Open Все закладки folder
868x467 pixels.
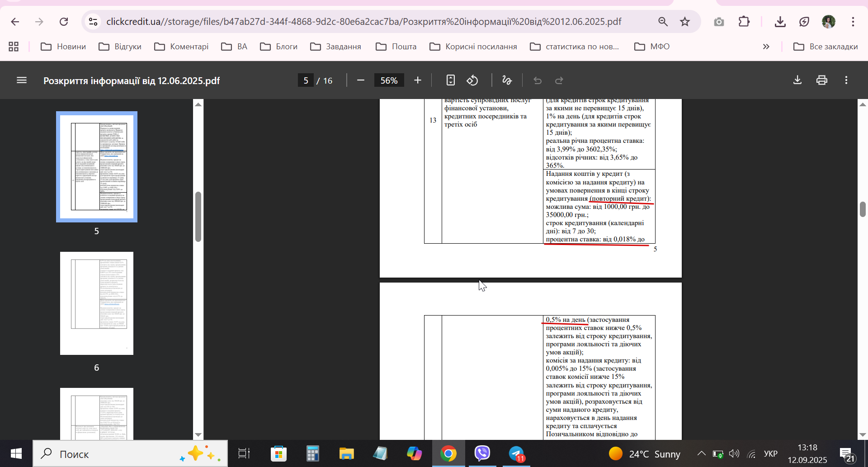pos(826,47)
